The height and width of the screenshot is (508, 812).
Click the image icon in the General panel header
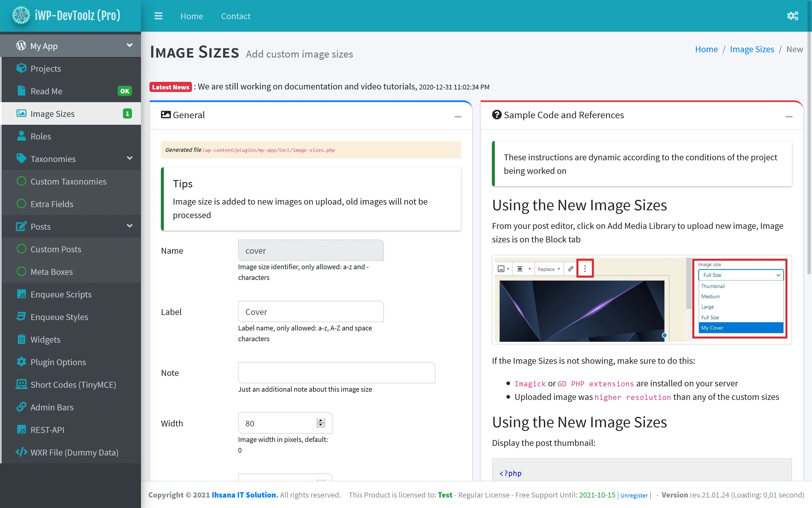coord(166,115)
